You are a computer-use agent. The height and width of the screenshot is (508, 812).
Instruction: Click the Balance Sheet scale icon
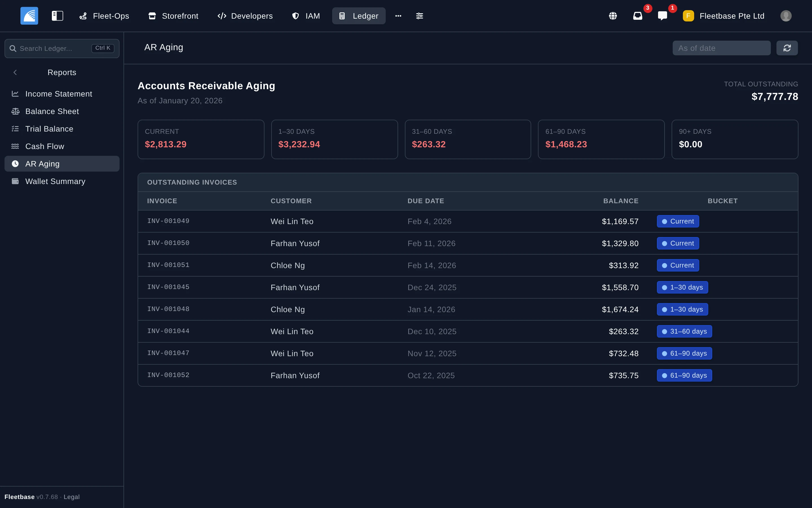[15, 111]
